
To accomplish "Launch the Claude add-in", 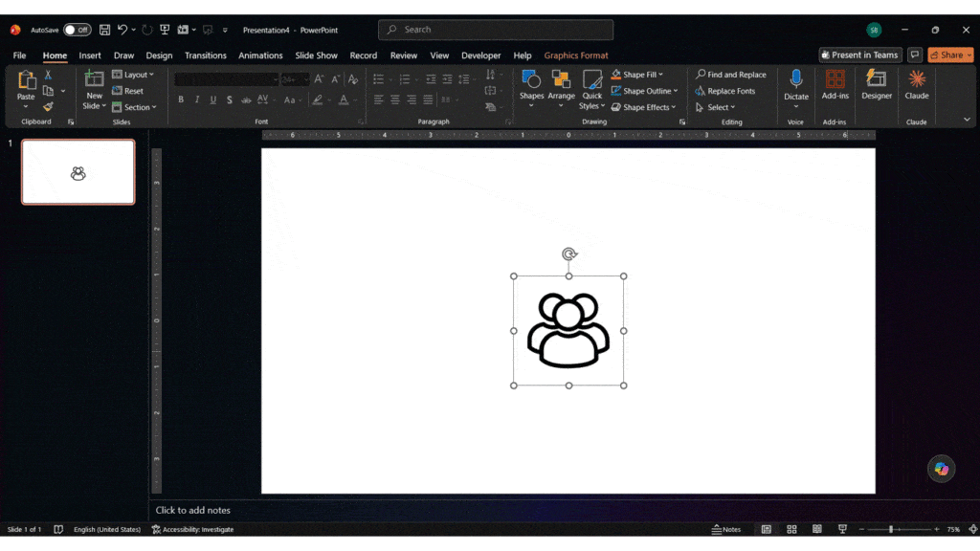I will click(916, 85).
